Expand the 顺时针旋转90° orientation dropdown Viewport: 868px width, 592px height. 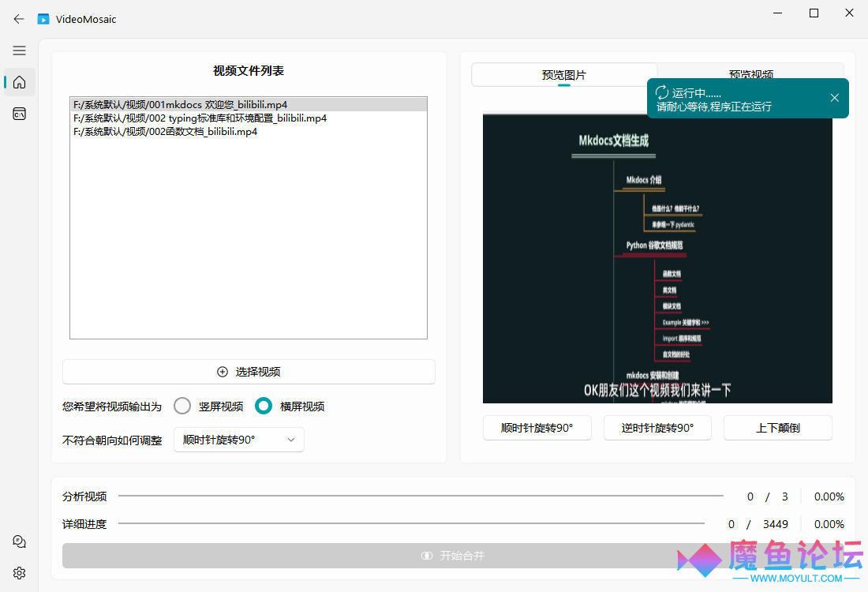pos(239,440)
